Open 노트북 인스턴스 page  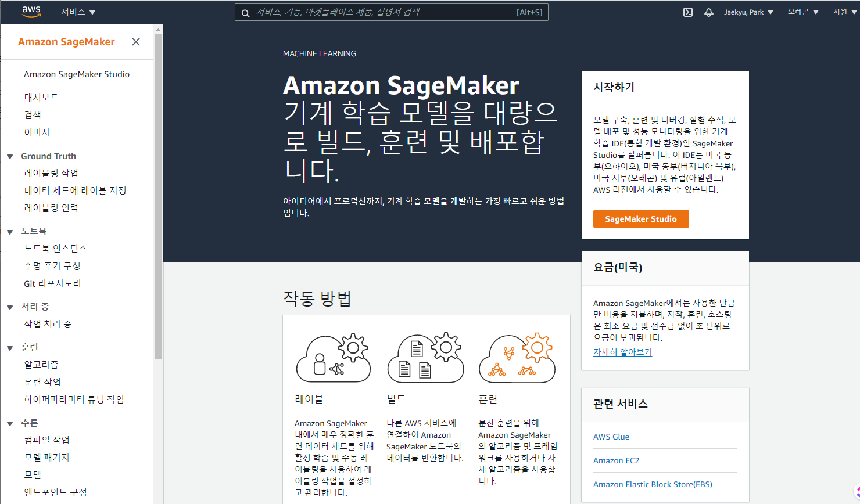55,249
